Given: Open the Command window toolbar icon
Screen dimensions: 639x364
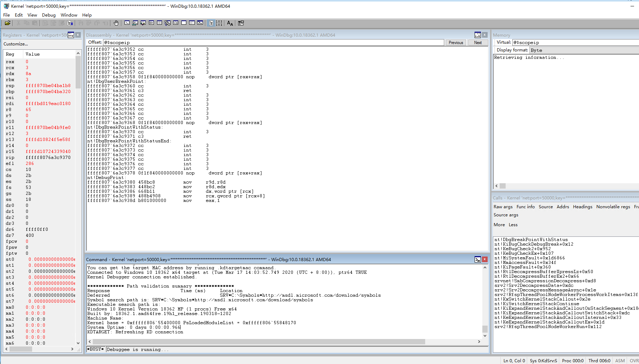Looking at the screenshot, I should tap(127, 23).
